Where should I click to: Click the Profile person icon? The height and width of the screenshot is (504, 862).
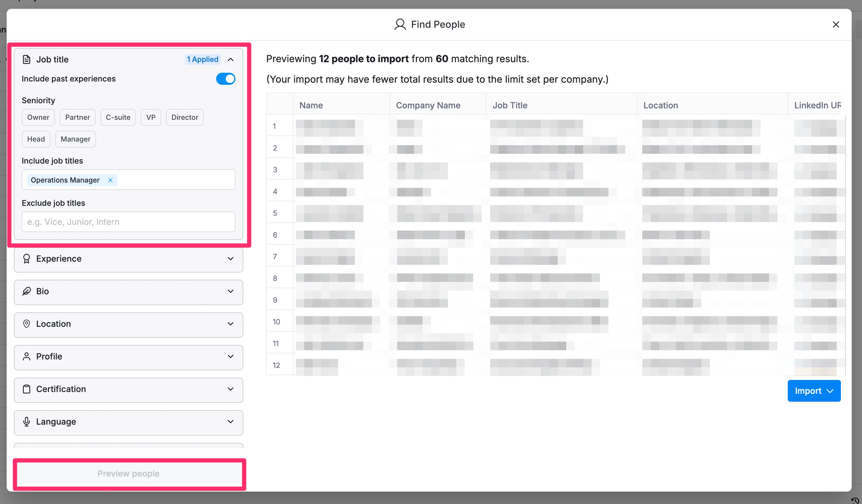pos(26,356)
